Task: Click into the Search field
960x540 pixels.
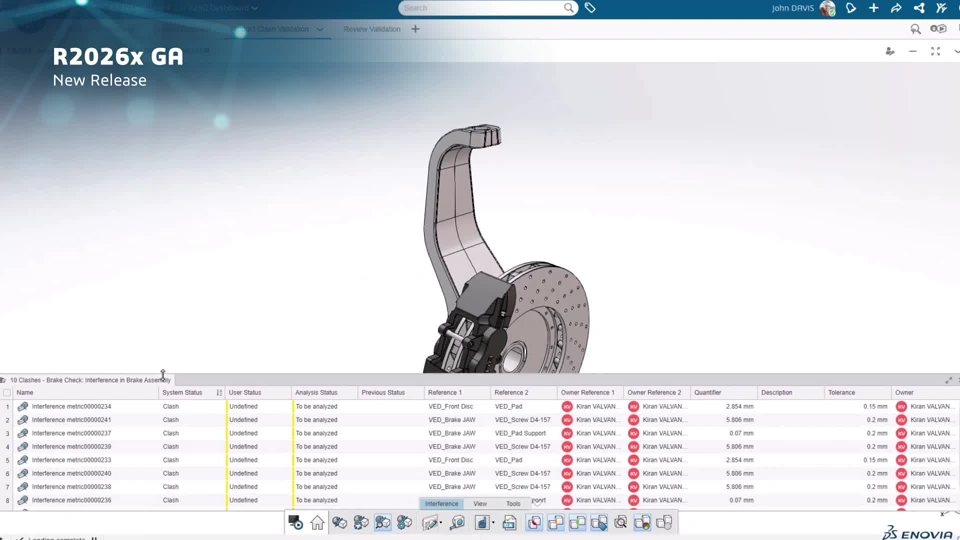Action: [x=482, y=8]
